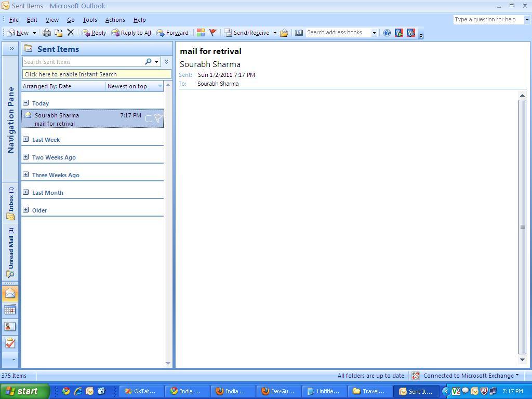Expand the Older group
Viewport: 532px width, 399px height.
26,210
